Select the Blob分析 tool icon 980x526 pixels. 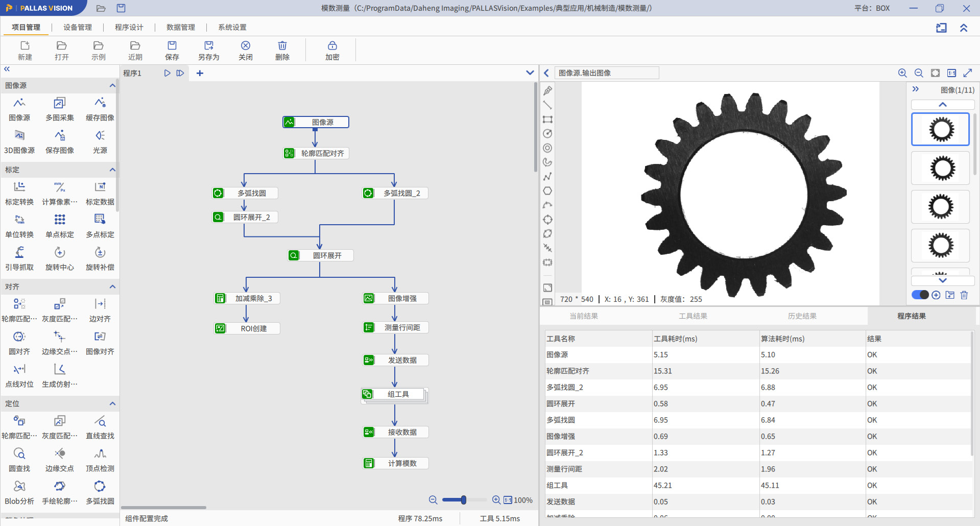point(19,487)
